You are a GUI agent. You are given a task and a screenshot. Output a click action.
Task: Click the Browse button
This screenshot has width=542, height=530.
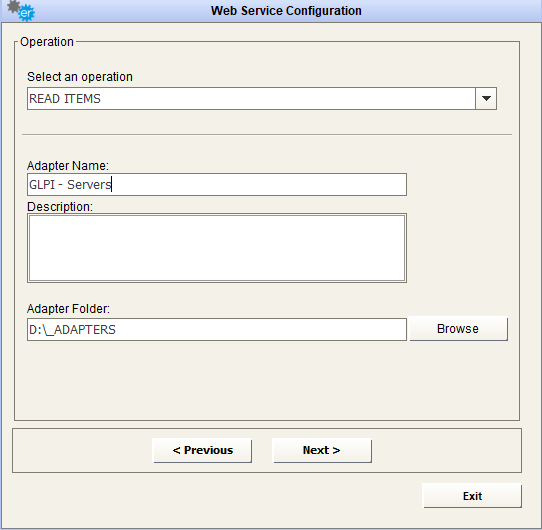(458, 329)
